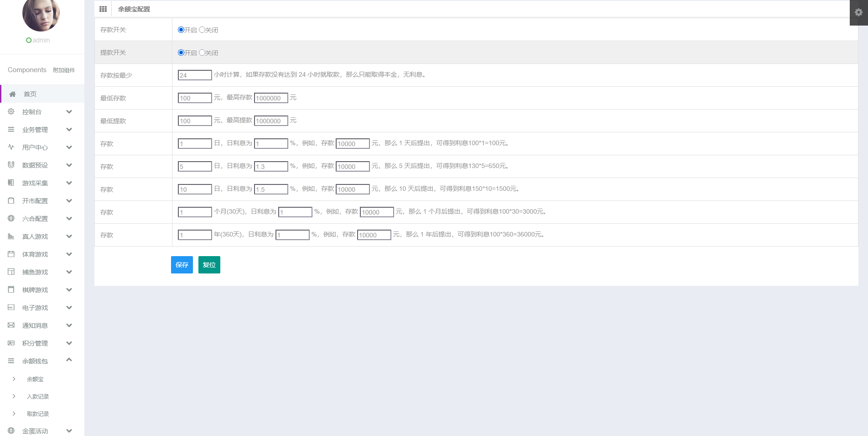Click the grid icon beside 余额宝配置 title
Screen dimensions: 868x436
[x=103, y=9]
